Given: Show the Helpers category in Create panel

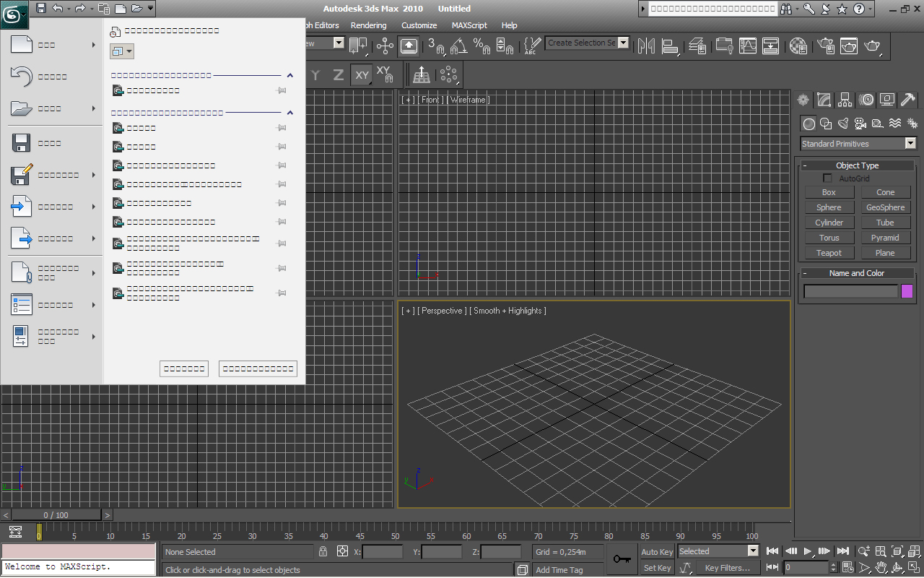Looking at the screenshot, I should (878, 124).
